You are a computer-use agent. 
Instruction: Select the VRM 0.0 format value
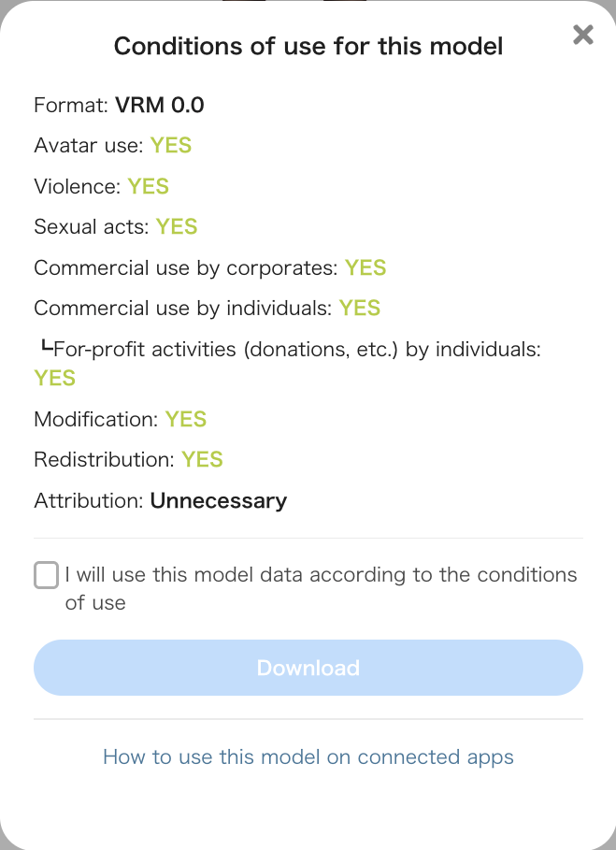[x=160, y=105]
